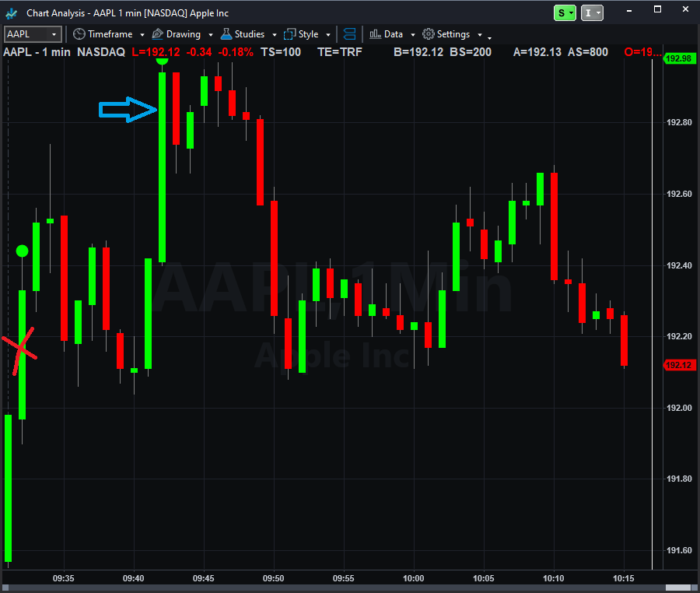Click the Style icon
The height and width of the screenshot is (593, 700).
tap(290, 34)
